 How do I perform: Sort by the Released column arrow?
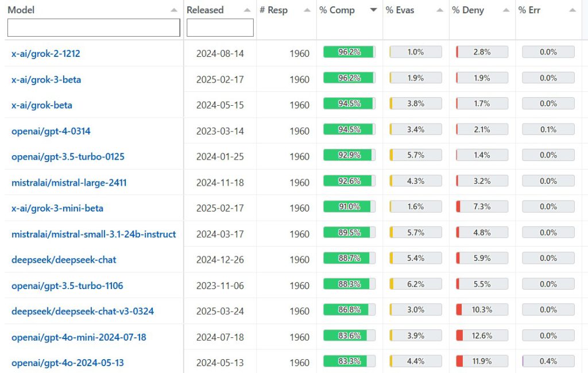tap(247, 10)
